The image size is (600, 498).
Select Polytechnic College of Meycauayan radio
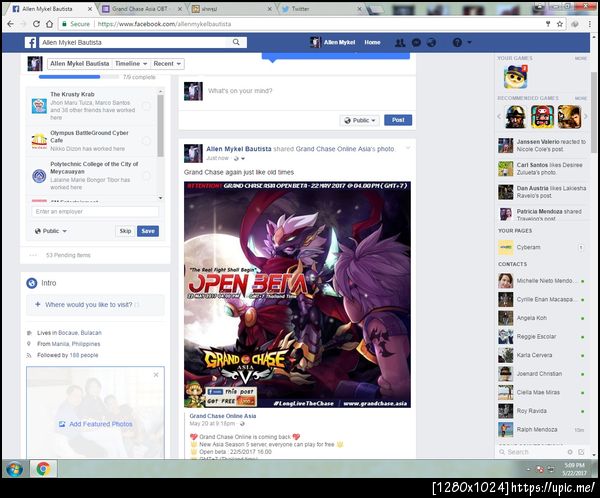(x=146, y=176)
